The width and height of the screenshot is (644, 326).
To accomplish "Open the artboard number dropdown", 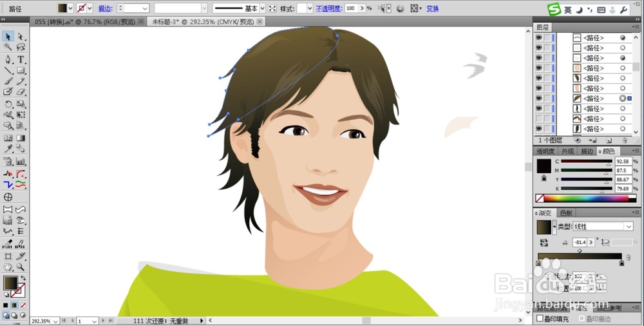I will tap(94, 321).
